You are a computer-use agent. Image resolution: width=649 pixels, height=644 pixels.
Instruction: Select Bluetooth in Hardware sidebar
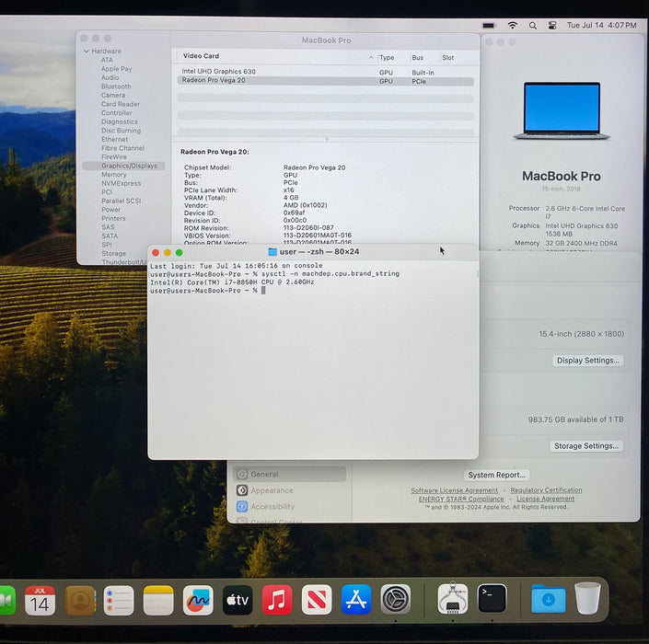(116, 86)
